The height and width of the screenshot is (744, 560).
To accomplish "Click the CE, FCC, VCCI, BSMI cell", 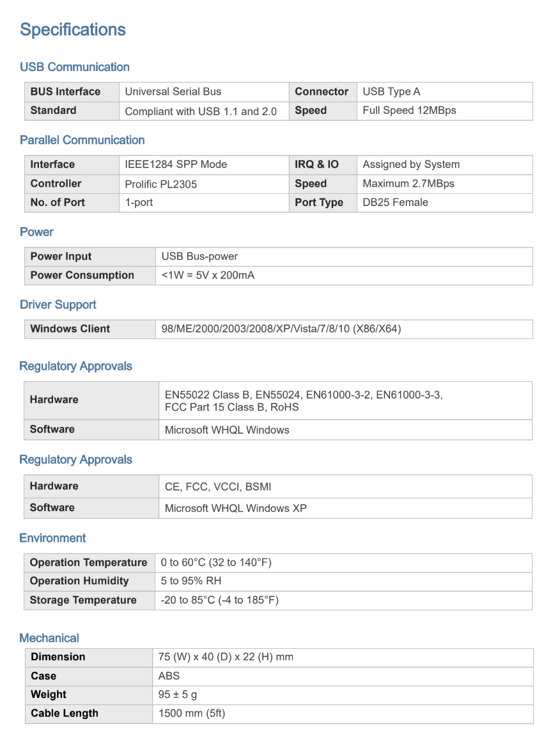I will click(x=218, y=487).
